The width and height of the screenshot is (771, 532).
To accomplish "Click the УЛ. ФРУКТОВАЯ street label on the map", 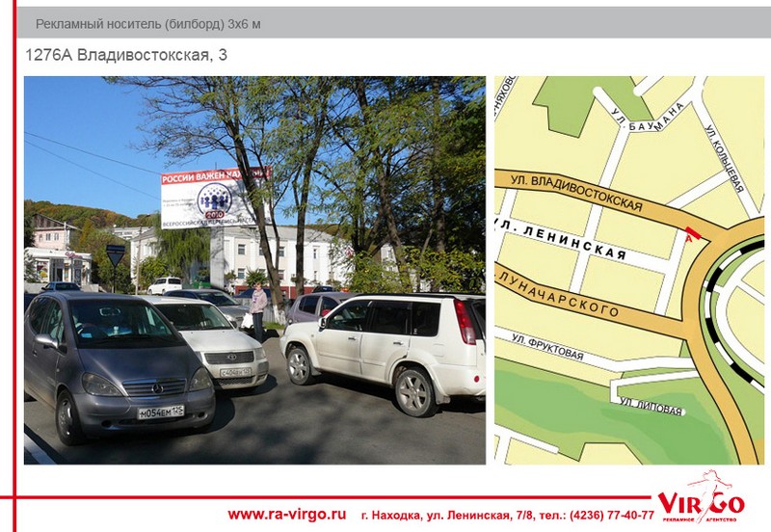I will click(548, 347).
